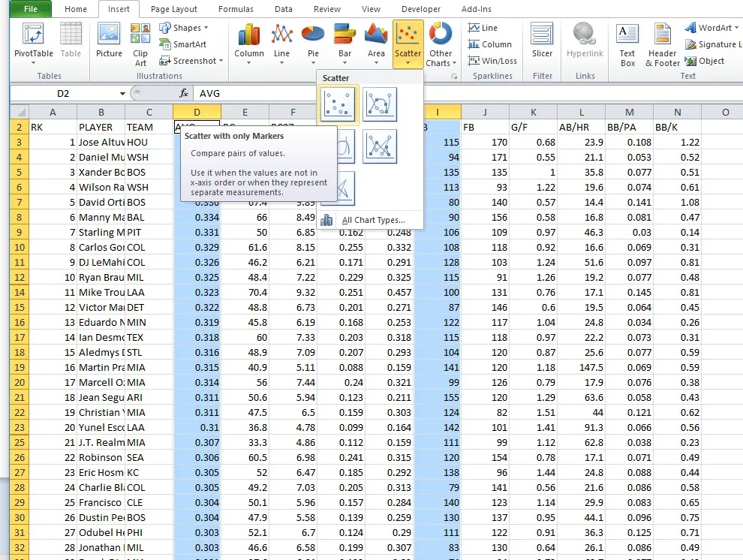Insert a Line sparkline

[483, 28]
